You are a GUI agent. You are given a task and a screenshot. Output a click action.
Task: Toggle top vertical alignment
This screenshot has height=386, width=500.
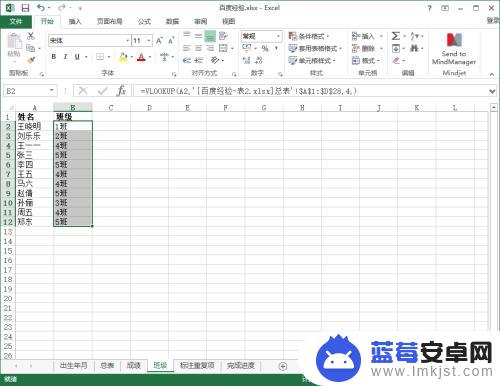(x=187, y=36)
